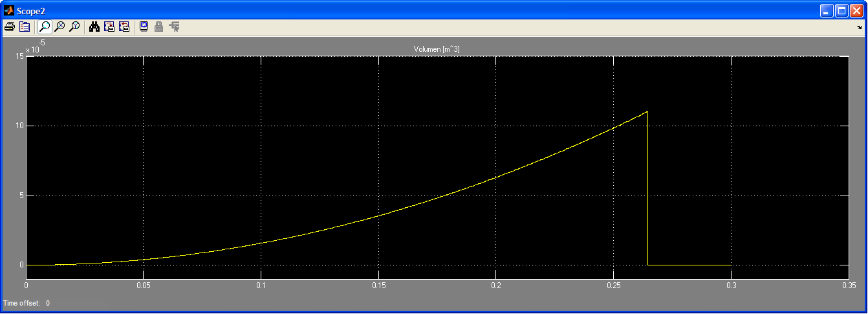Open the signal selection tool
Image resolution: width=868 pixels, height=314 pixels.
[x=174, y=27]
